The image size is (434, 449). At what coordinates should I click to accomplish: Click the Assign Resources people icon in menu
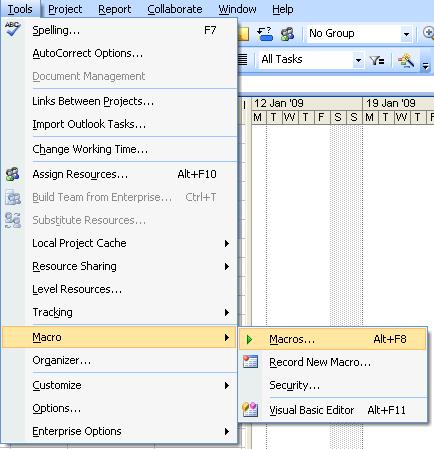(x=13, y=174)
